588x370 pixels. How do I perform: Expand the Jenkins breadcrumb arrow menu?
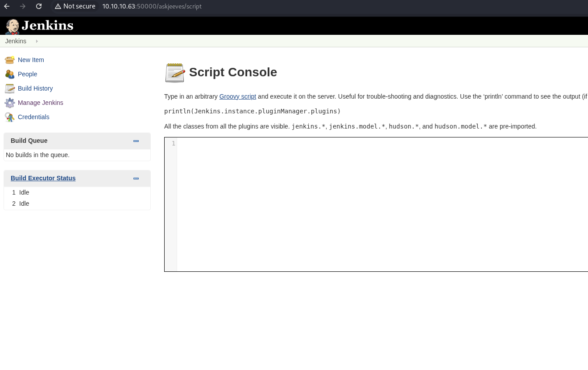coord(37,41)
